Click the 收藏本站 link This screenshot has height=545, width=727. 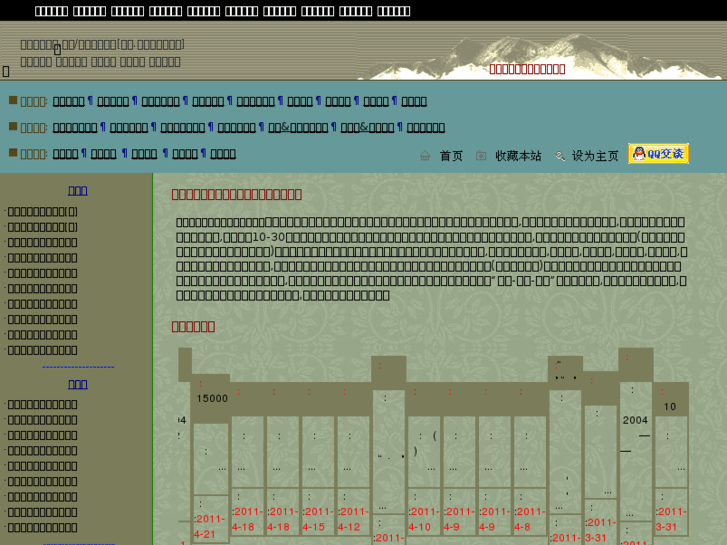(518, 156)
